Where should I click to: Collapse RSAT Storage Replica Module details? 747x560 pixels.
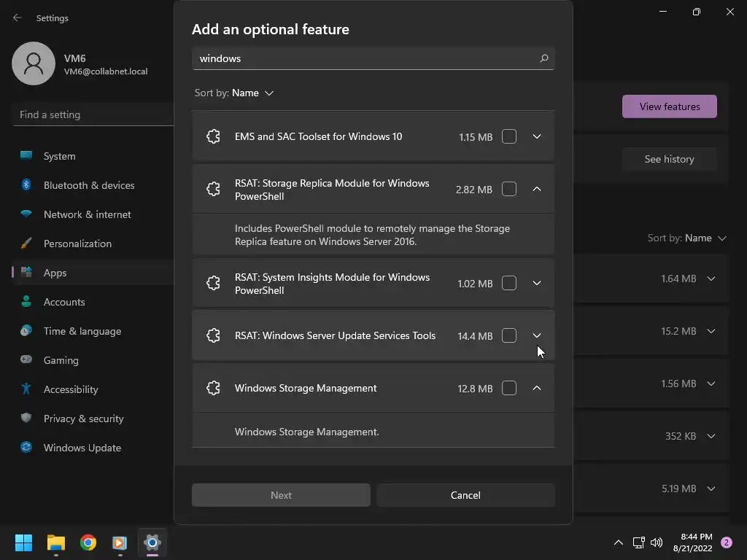(537, 189)
